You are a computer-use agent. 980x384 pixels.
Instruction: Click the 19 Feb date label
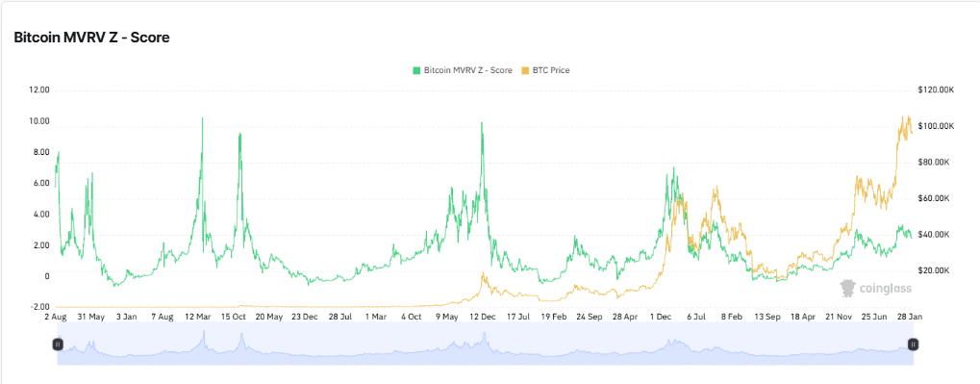pos(554,317)
